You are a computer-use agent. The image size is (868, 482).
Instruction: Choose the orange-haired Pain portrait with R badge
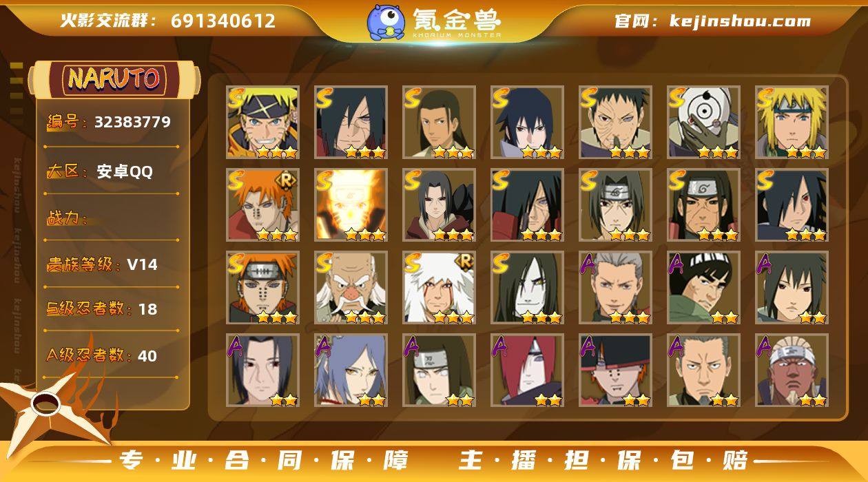(x=262, y=205)
